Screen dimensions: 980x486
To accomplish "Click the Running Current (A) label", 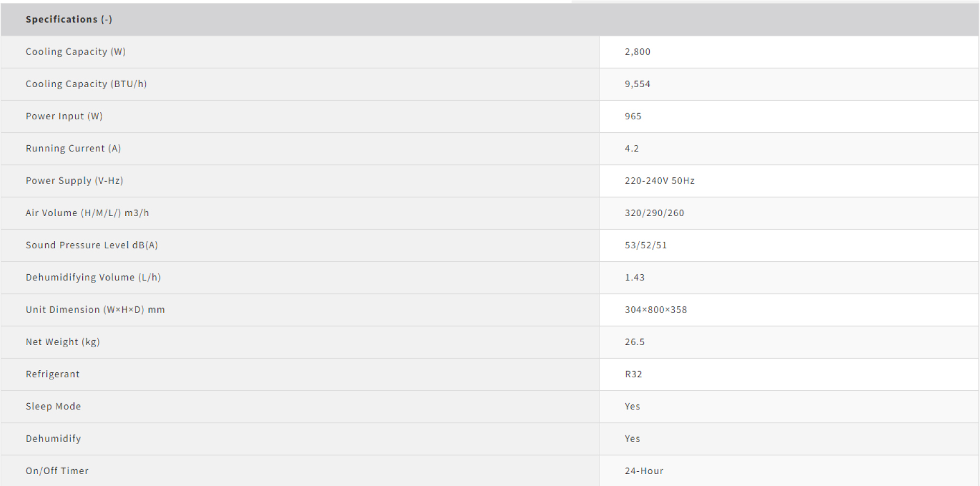I will (73, 148).
